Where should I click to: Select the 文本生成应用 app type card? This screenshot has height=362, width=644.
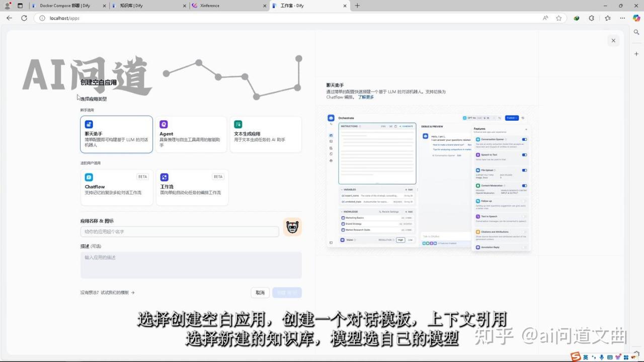[x=266, y=134]
